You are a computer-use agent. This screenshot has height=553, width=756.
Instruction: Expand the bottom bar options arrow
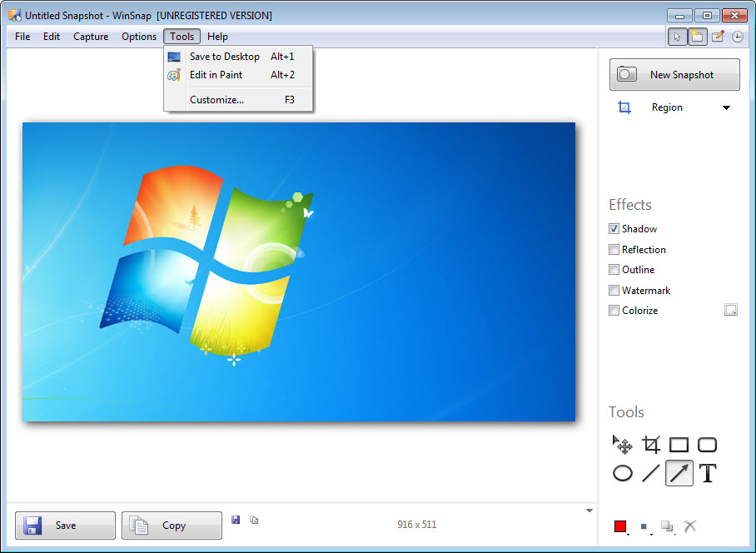[x=589, y=511]
